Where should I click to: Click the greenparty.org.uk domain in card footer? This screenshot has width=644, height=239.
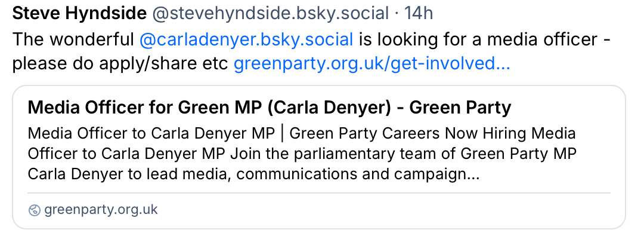coord(101,210)
